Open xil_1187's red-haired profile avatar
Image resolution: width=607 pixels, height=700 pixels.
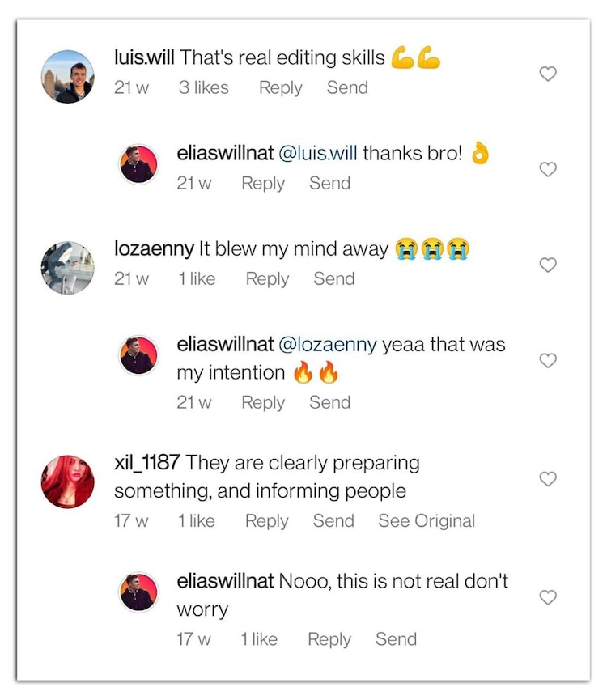[x=68, y=482]
